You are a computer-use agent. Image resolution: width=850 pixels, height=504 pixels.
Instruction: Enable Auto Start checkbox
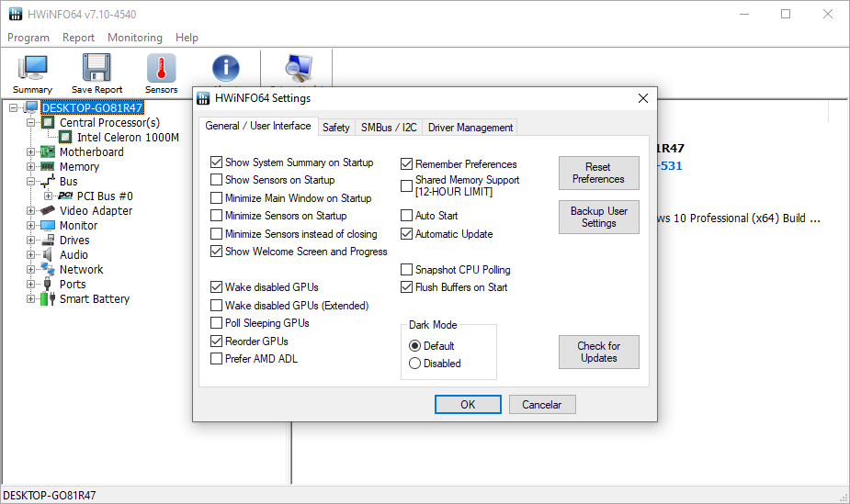[x=406, y=215]
